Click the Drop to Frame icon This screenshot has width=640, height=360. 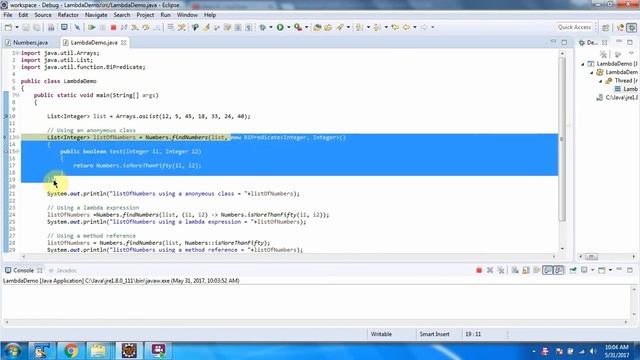tap(171, 27)
